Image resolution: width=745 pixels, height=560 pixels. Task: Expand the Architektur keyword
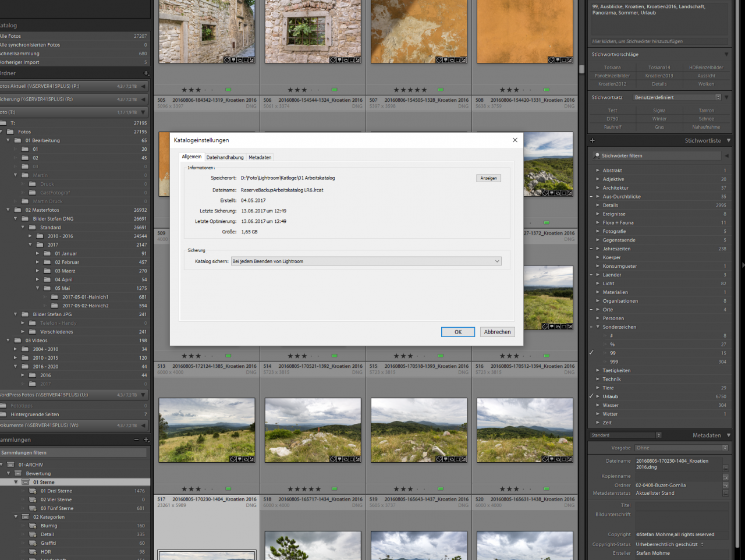click(x=598, y=188)
